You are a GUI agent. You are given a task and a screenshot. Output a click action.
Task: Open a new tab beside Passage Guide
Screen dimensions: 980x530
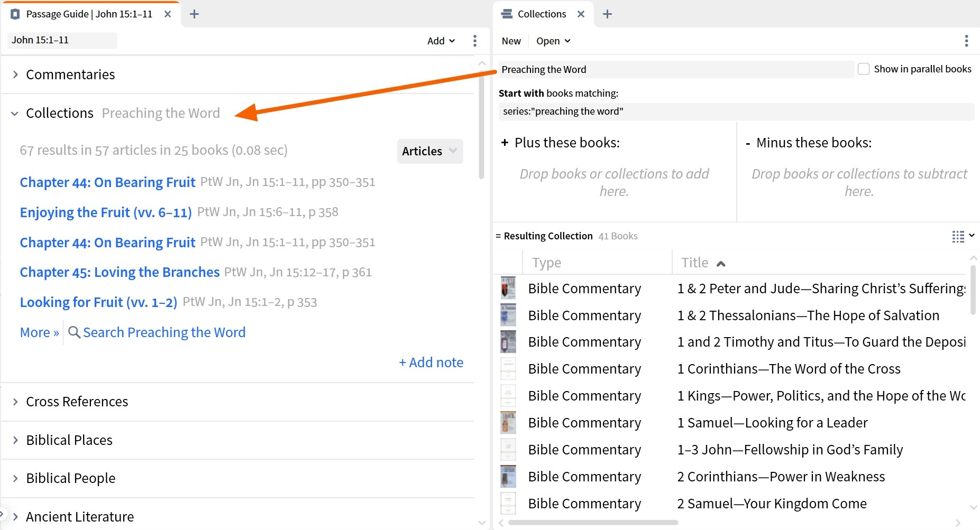(194, 14)
